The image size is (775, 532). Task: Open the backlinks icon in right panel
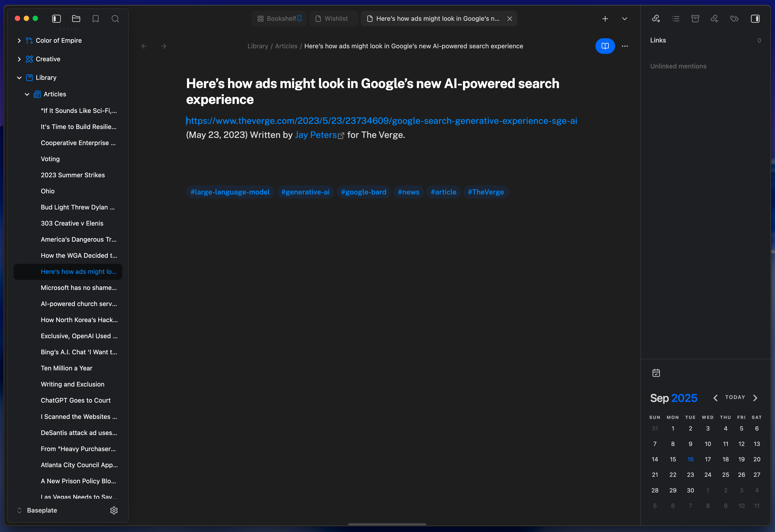click(656, 19)
